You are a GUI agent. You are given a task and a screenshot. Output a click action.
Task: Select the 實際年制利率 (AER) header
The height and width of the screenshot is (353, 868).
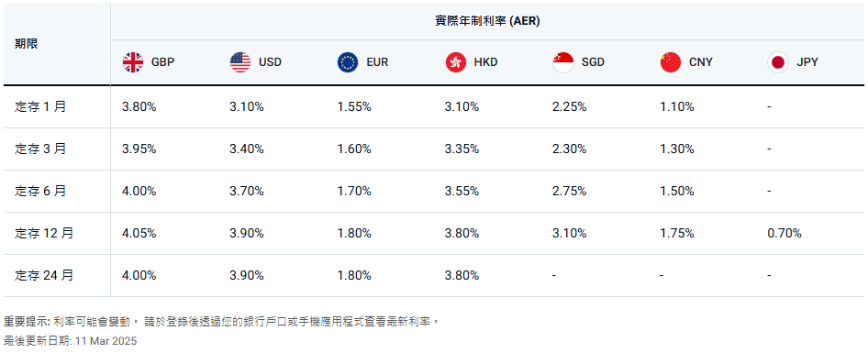click(x=487, y=21)
